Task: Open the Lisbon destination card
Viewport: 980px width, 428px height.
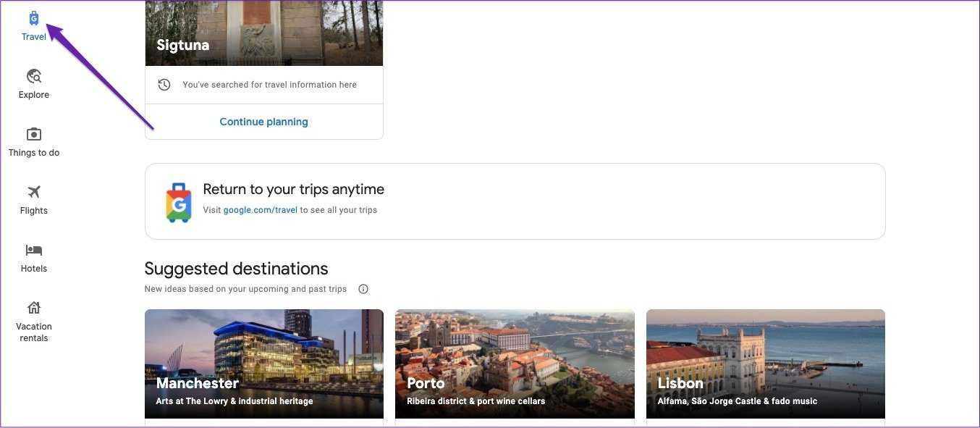Action: pos(765,364)
